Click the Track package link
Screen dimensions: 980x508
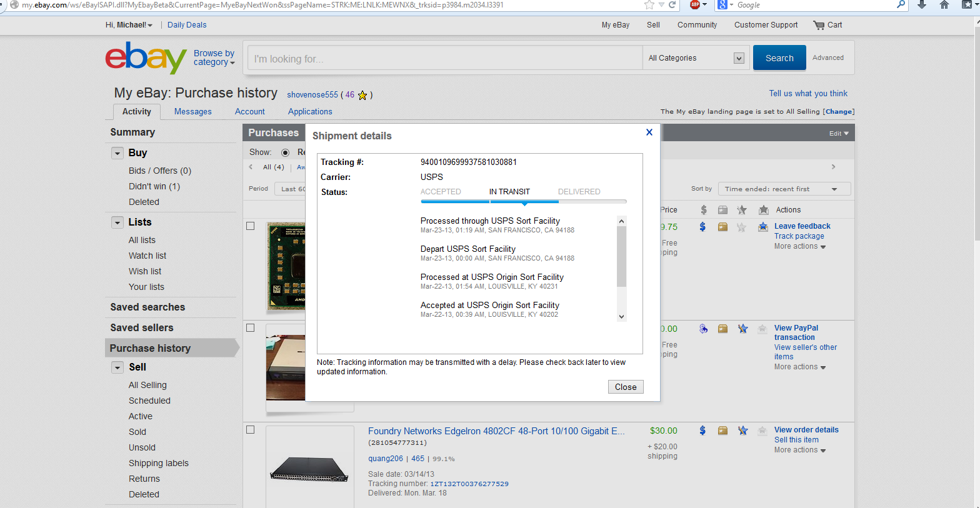(799, 236)
